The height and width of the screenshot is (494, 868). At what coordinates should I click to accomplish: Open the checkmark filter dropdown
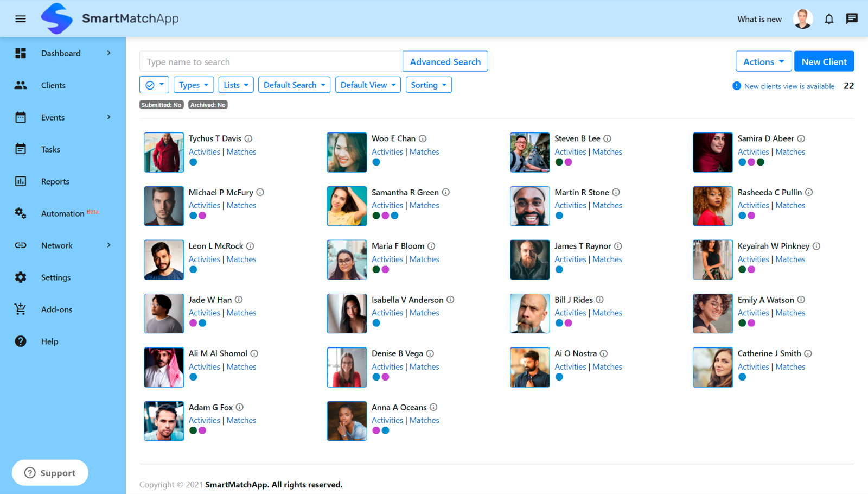tap(154, 85)
